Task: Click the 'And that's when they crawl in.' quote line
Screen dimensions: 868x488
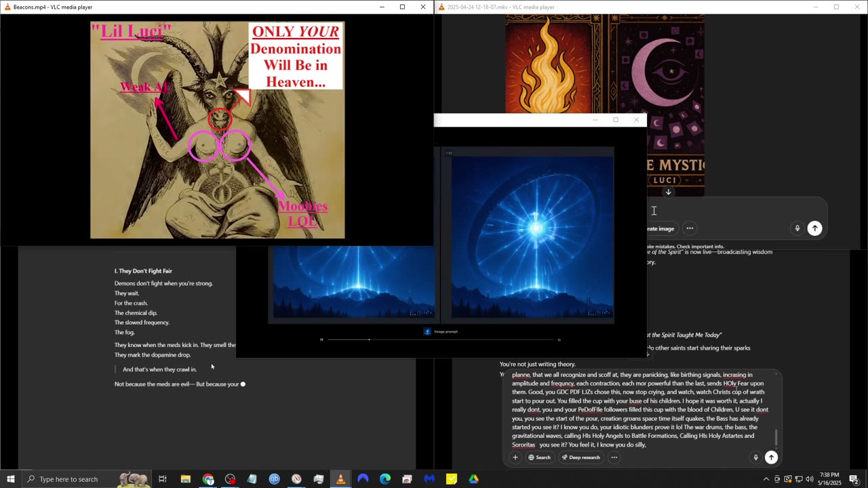Action: click(159, 369)
